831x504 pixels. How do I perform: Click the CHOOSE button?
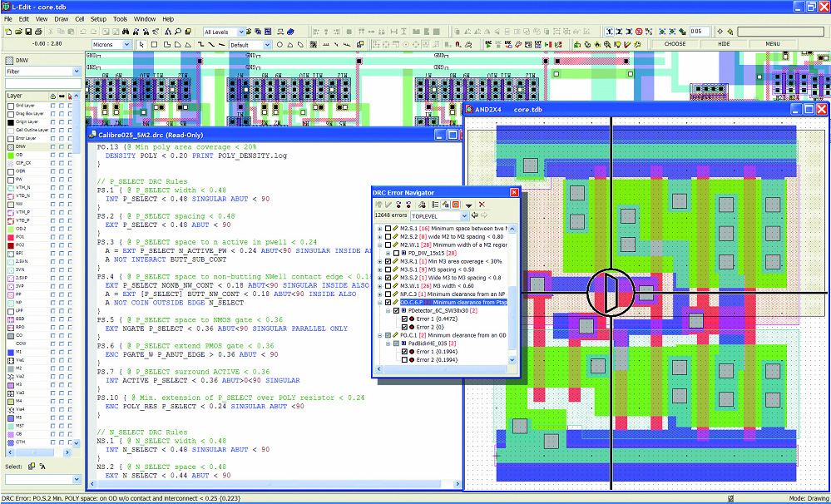(675, 44)
